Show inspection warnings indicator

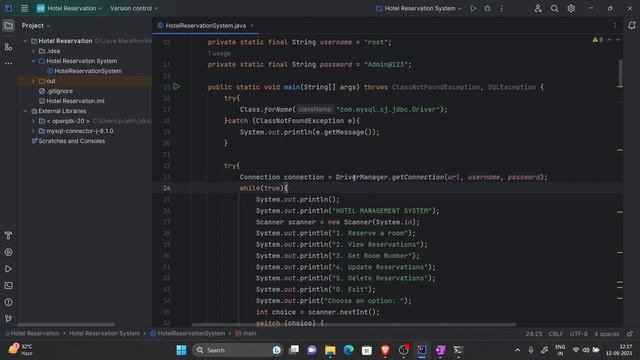click(598, 40)
